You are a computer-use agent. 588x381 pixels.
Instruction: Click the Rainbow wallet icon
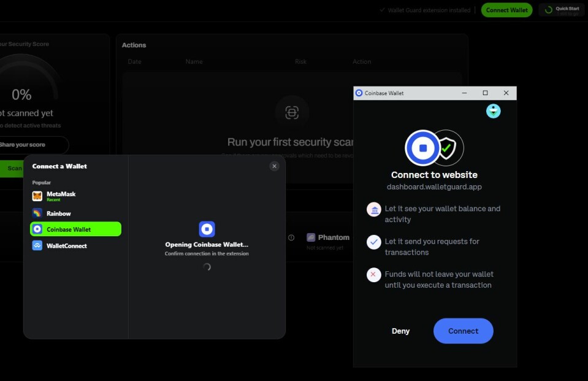click(37, 213)
